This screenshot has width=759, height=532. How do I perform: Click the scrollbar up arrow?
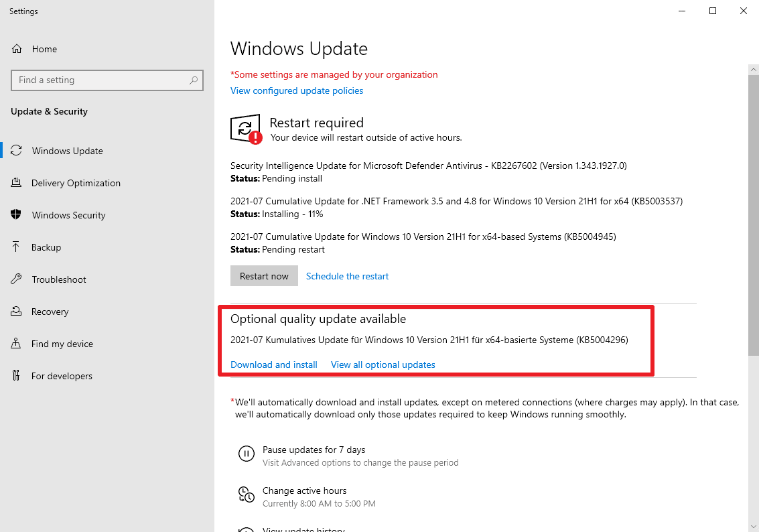click(x=753, y=68)
